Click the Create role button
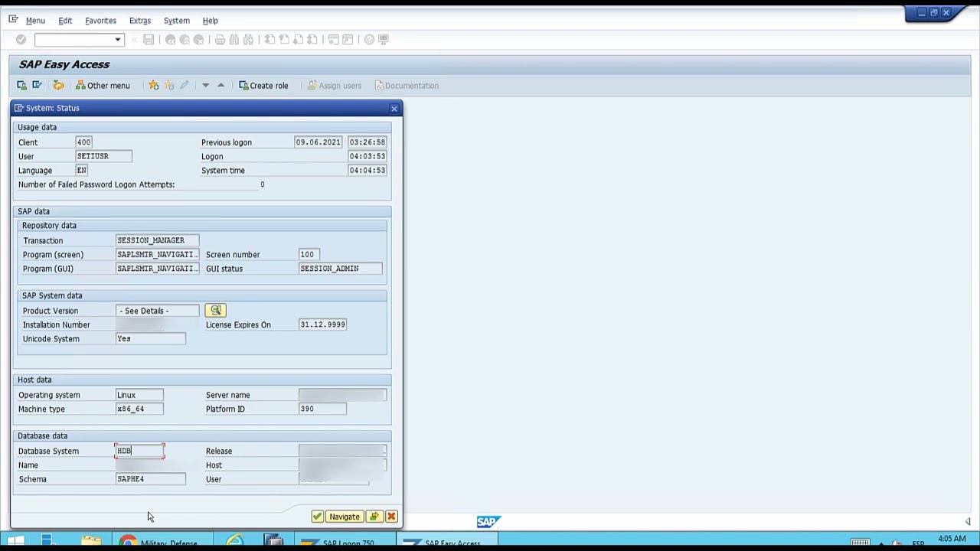This screenshot has height=551, width=980. click(263, 85)
